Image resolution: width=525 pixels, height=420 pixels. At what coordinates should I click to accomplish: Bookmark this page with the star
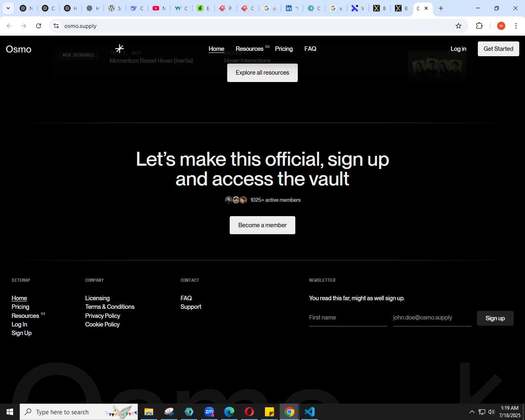[459, 26]
